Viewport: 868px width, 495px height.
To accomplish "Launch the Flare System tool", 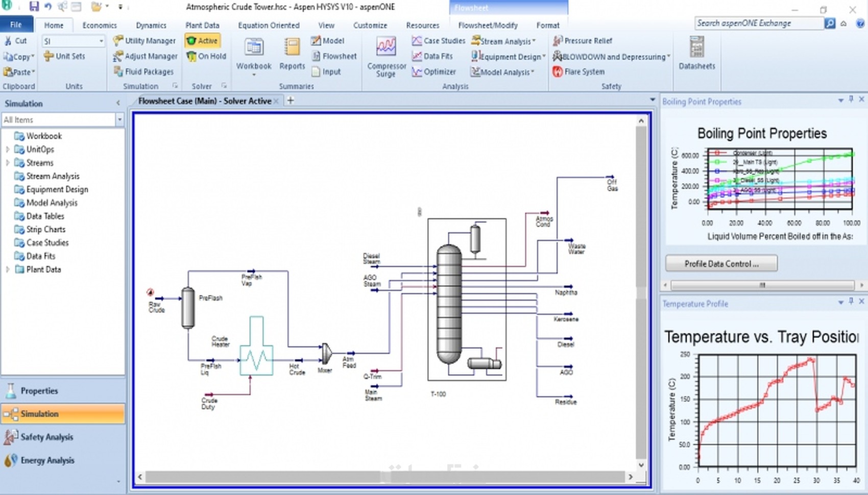I will 578,72.
